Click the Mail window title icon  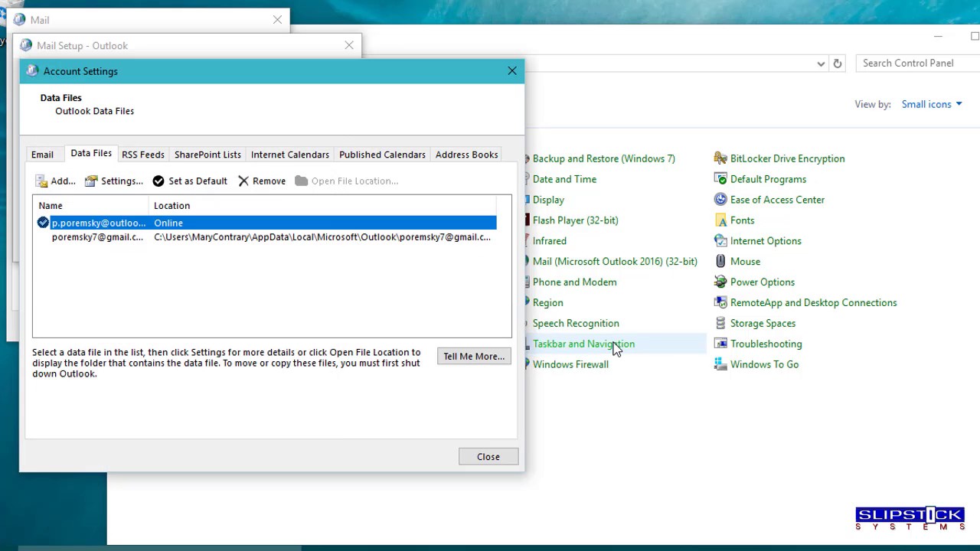pos(19,20)
